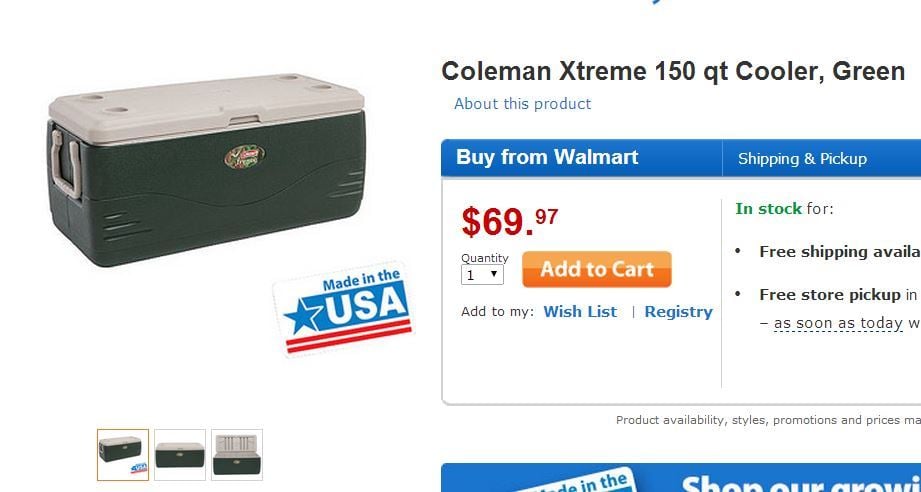Click the 'Free store pickup' text
Viewport: 921px width, 492px height.
pyautogui.click(x=829, y=295)
